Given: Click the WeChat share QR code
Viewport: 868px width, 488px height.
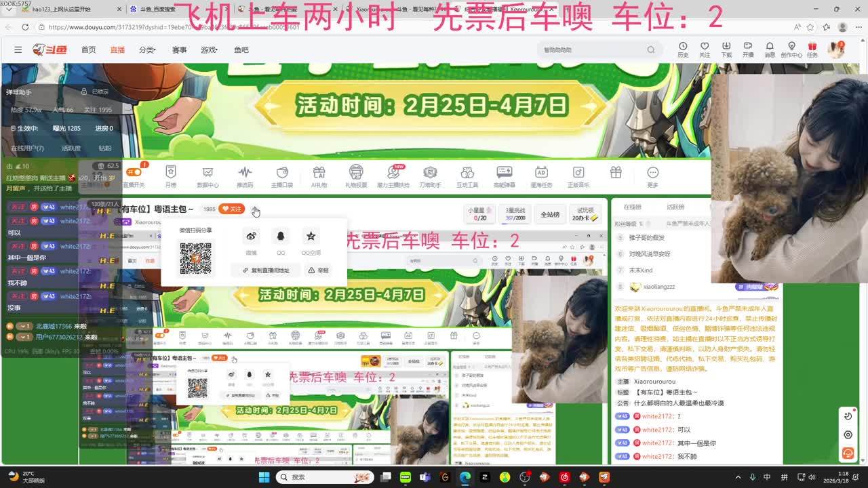Looking at the screenshot, I should pos(195,258).
